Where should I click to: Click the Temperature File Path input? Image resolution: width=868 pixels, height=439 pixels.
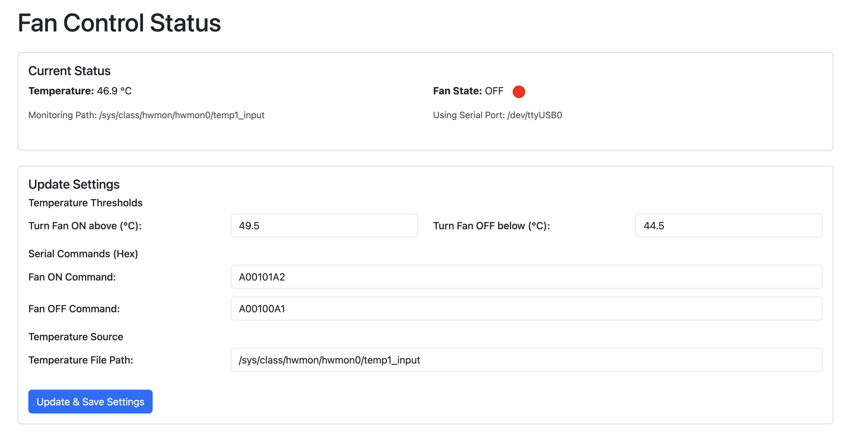tap(526, 360)
